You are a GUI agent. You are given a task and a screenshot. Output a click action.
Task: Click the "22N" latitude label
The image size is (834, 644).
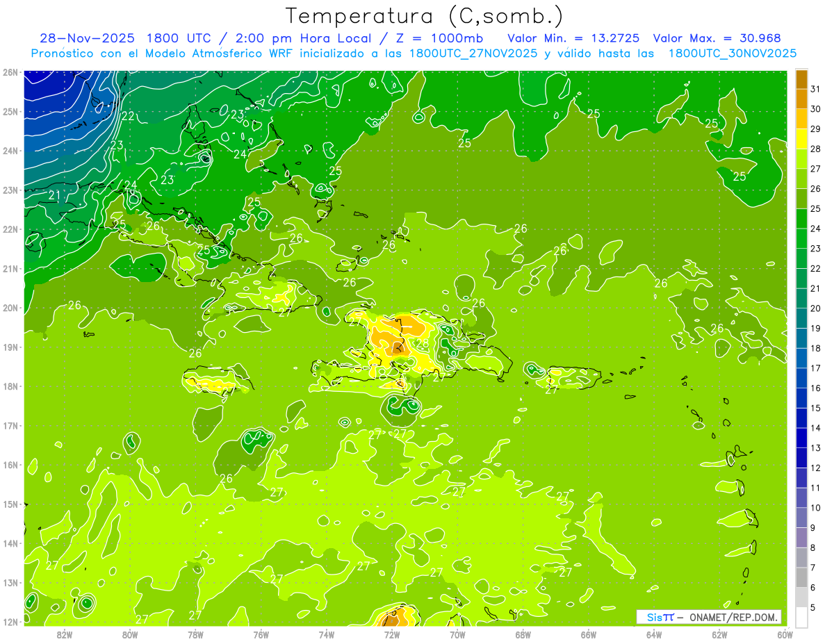click(x=10, y=229)
